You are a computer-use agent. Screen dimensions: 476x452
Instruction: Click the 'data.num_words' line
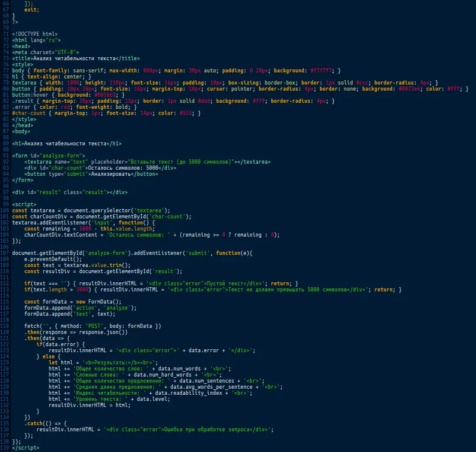pyautogui.click(x=139, y=369)
